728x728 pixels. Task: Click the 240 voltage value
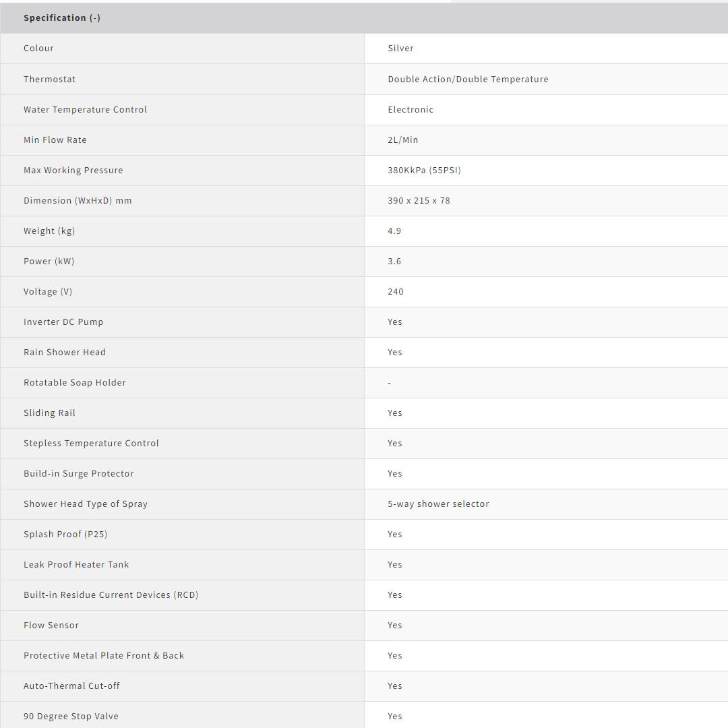(396, 292)
